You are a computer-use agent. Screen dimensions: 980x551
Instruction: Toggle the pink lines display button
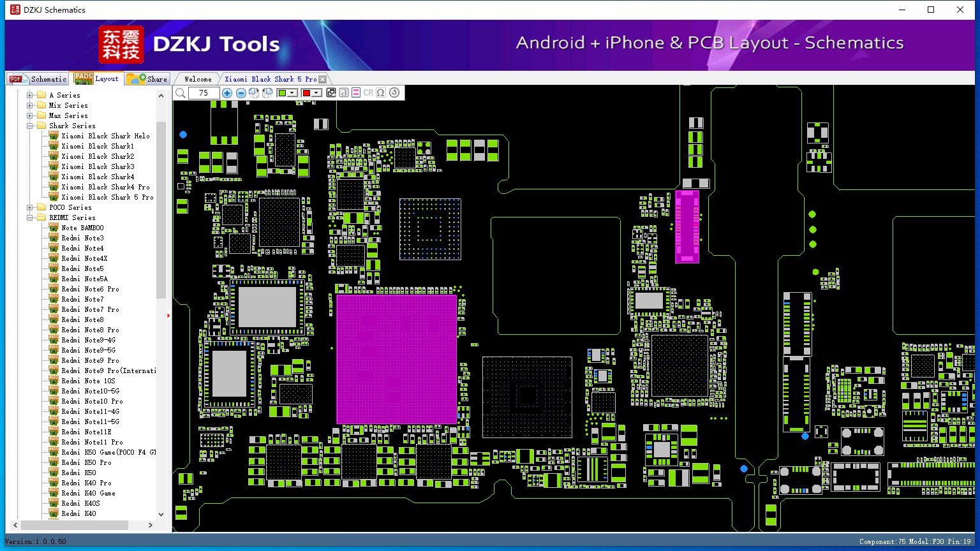pyautogui.click(x=356, y=93)
